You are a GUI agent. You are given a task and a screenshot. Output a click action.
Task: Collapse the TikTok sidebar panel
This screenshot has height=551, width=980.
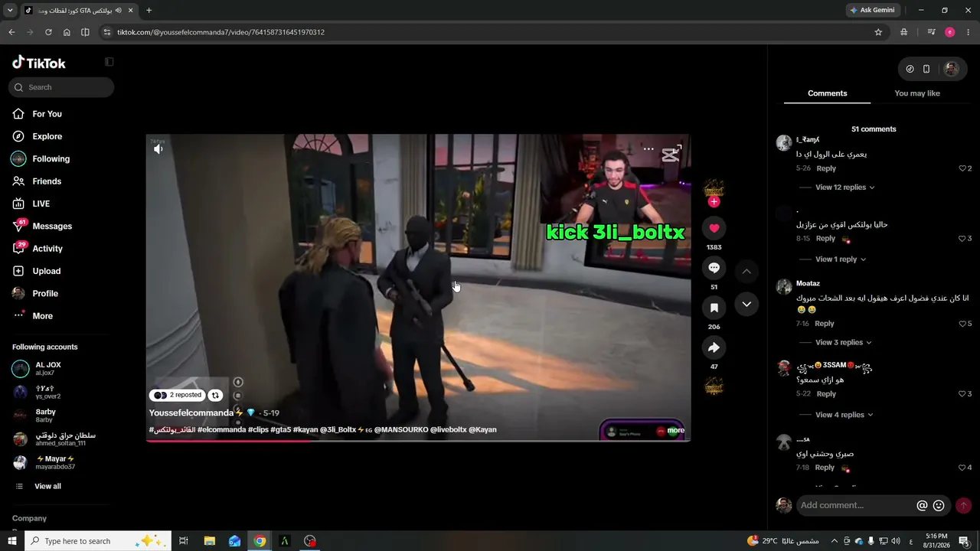pos(109,62)
